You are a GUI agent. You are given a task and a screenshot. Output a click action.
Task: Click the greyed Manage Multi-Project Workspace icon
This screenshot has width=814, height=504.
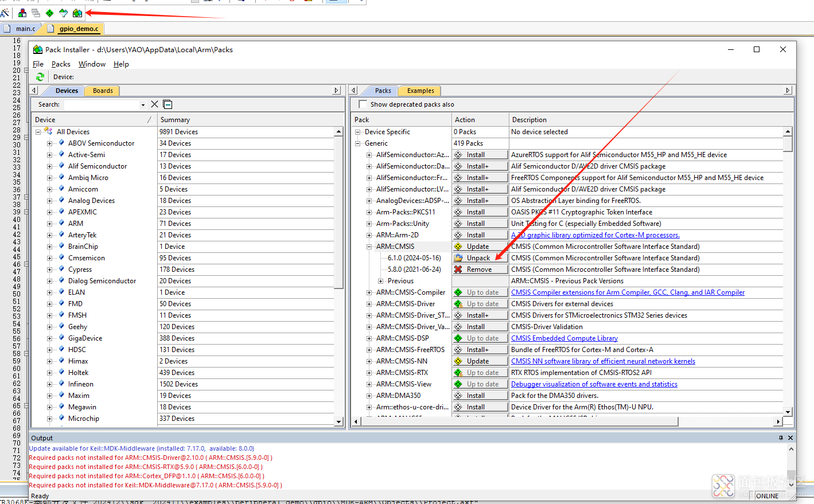(x=36, y=13)
